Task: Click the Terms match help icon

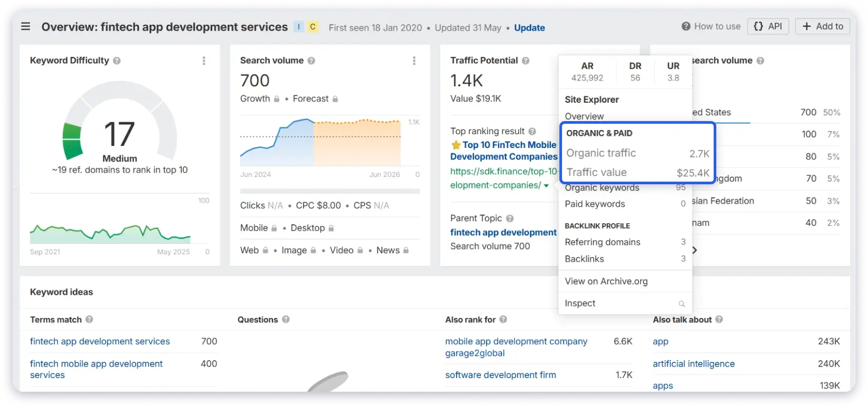Action: 90,320
